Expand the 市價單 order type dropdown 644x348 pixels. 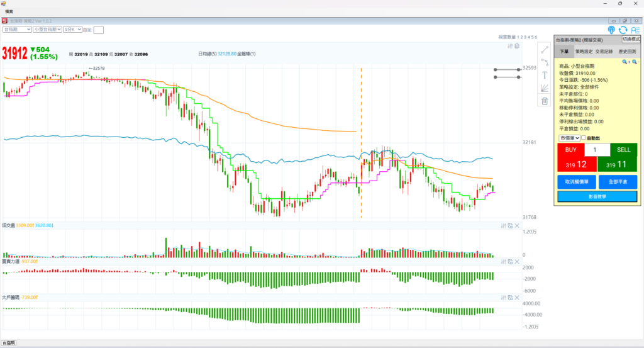coord(569,138)
